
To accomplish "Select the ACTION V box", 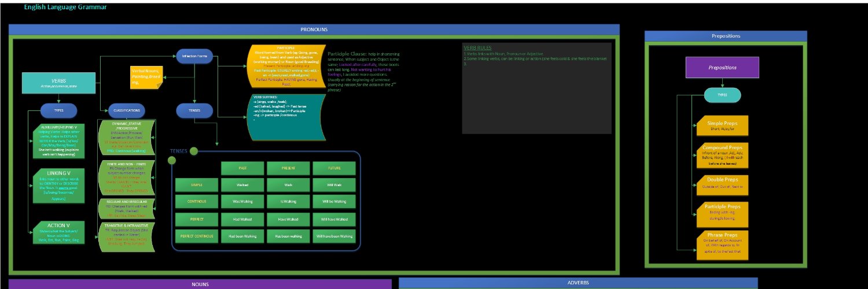I will pyautogui.click(x=60, y=232).
